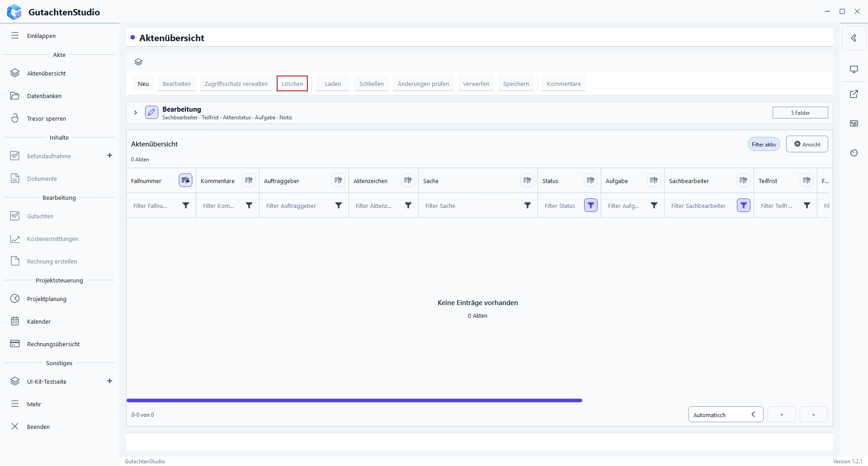Screen dimensions: 868x466
Task: Click the Bearbeitung pencil icon
Action: tap(151, 112)
